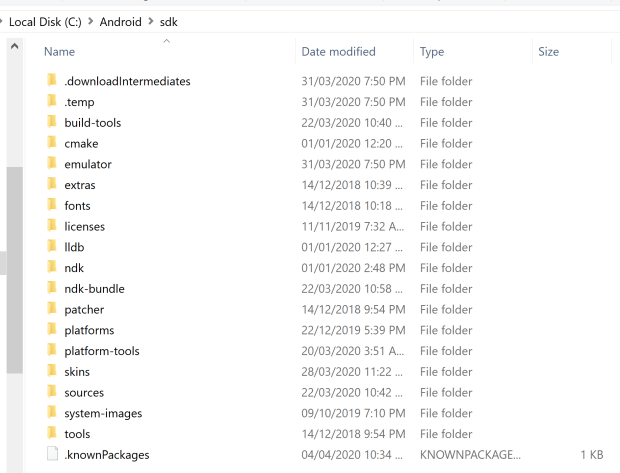Viewport: 620px width, 473px height.
Task: Select the 'patcher' folder name
Action: point(84,310)
